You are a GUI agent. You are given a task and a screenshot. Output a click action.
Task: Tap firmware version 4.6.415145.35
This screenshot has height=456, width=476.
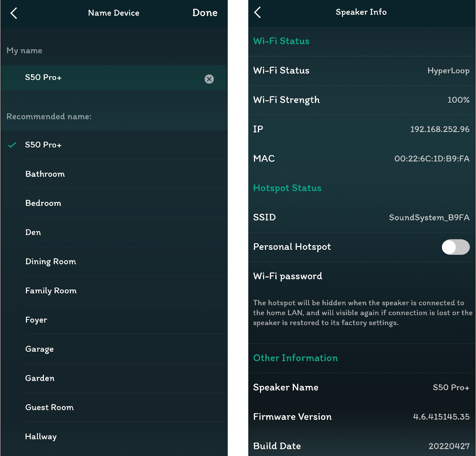441,417
